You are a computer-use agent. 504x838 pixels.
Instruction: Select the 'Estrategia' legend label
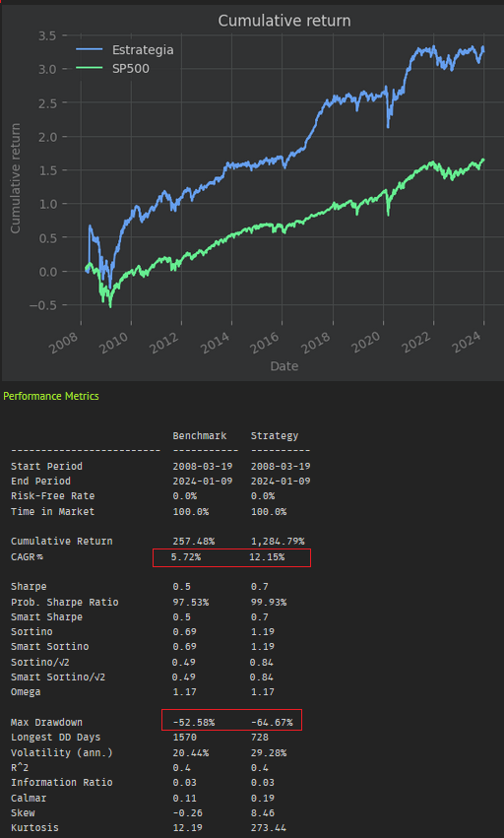pyautogui.click(x=143, y=49)
